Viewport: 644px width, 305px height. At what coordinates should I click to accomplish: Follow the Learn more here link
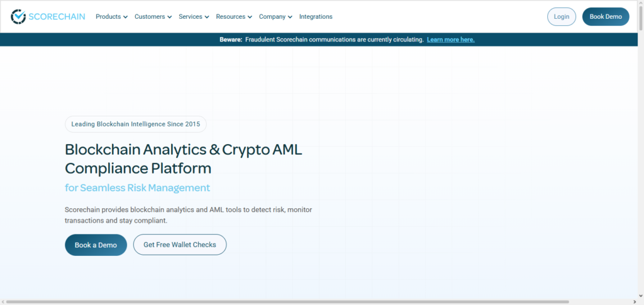(450, 40)
